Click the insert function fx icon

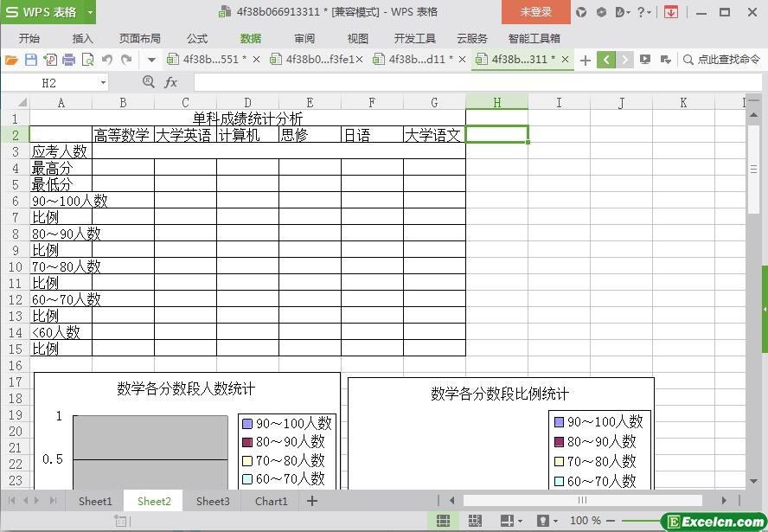pyautogui.click(x=171, y=82)
